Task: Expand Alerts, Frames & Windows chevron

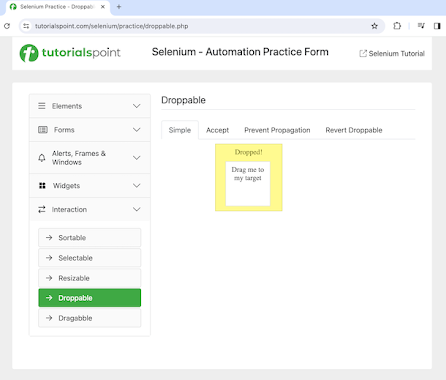Action: coord(137,158)
